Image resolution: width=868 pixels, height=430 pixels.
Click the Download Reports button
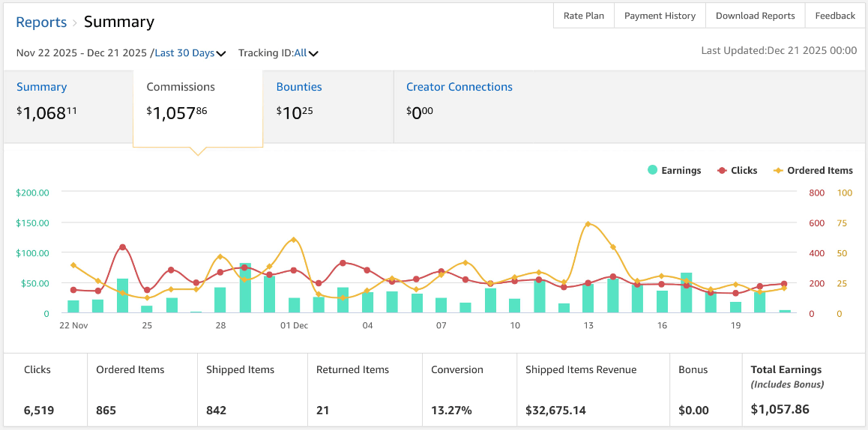pyautogui.click(x=755, y=16)
